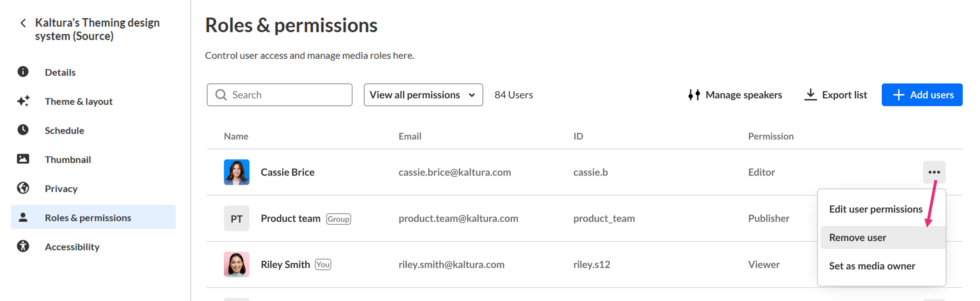Select Set as media owner option
980x301 pixels.
pyautogui.click(x=872, y=266)
